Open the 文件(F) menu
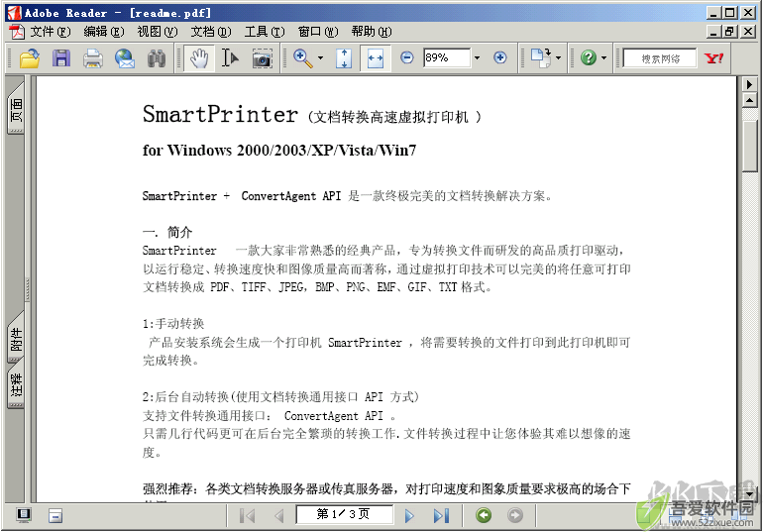 click(51, 32)
